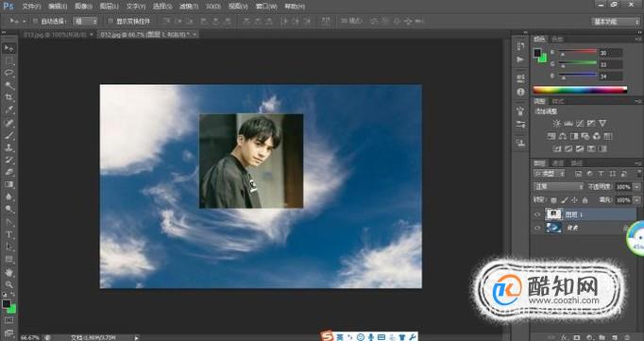The image size is (644, 341).
Task: Select the portrait layer thumbnail
Action: pyautogui.click(x=554, y=214)
